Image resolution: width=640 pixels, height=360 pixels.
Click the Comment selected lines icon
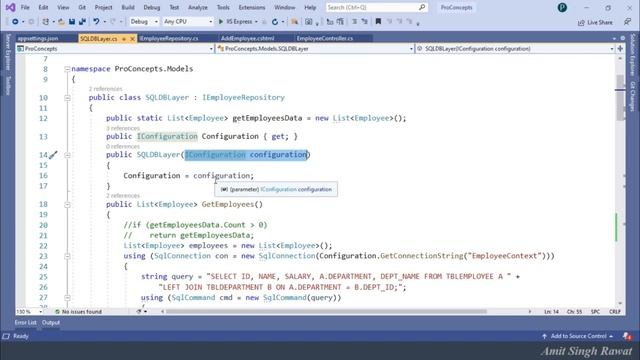330,22
